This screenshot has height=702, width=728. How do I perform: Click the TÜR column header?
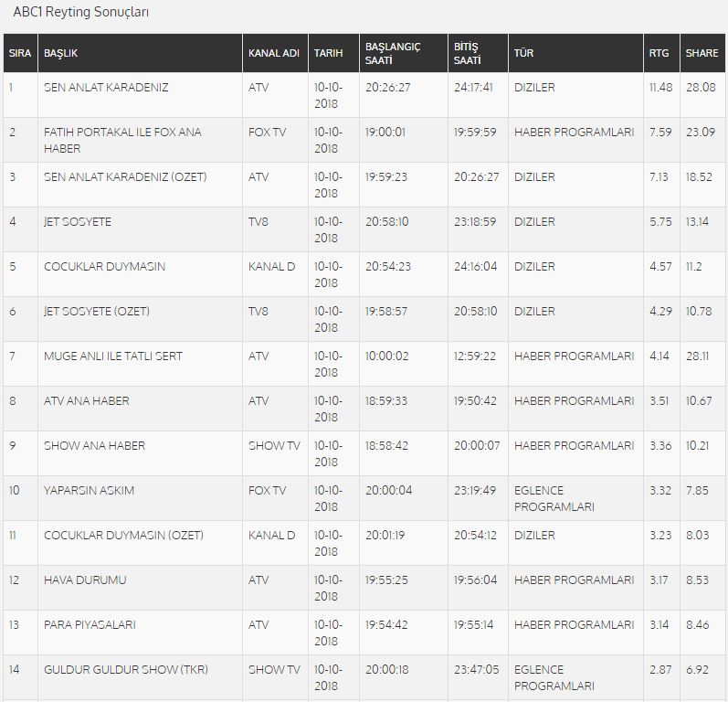(x=575, y=53)
